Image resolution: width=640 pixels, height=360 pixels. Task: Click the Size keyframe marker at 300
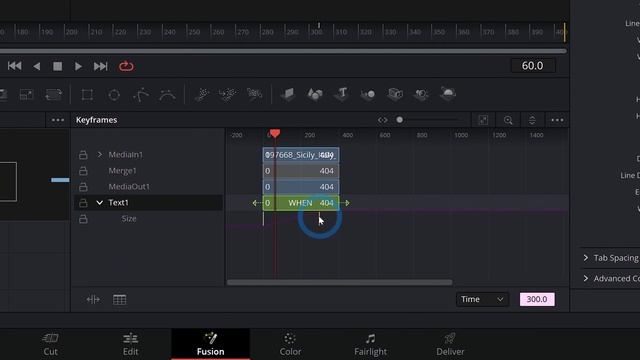pyautogui.click(x=319, y=218)
